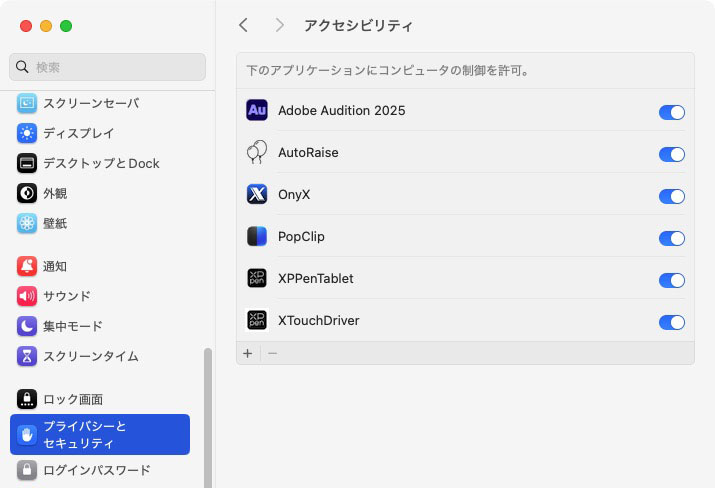Screen dimensions: 715x488
Task: Go back using the left chevron
Action: [244, 25]
